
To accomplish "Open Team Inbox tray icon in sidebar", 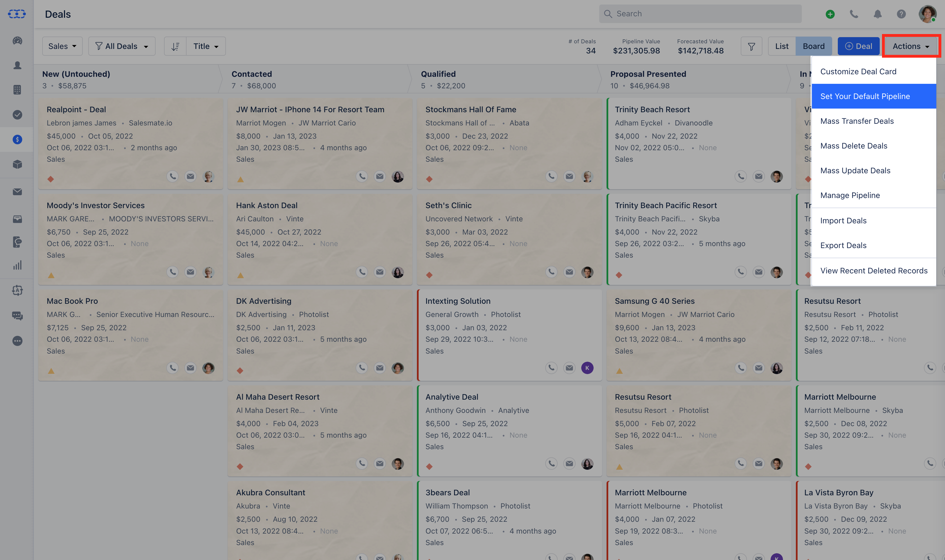I will pyautogui.click(x=17, y=219).
